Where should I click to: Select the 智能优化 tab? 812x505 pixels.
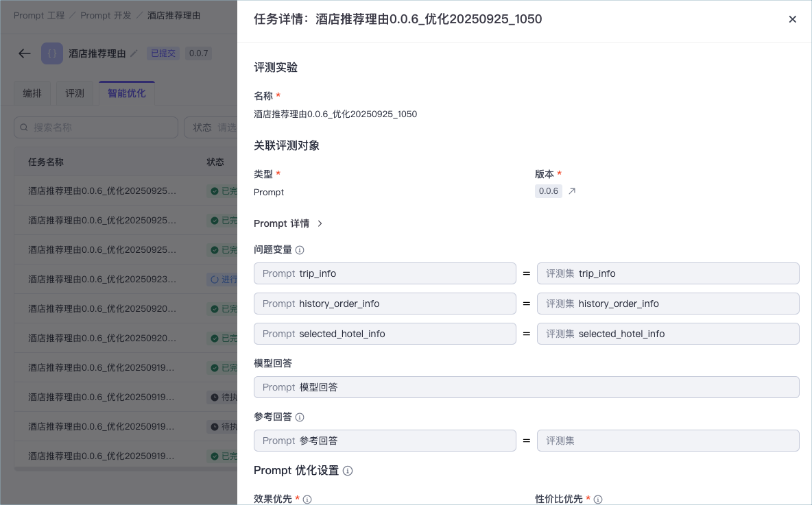point(127,93)
